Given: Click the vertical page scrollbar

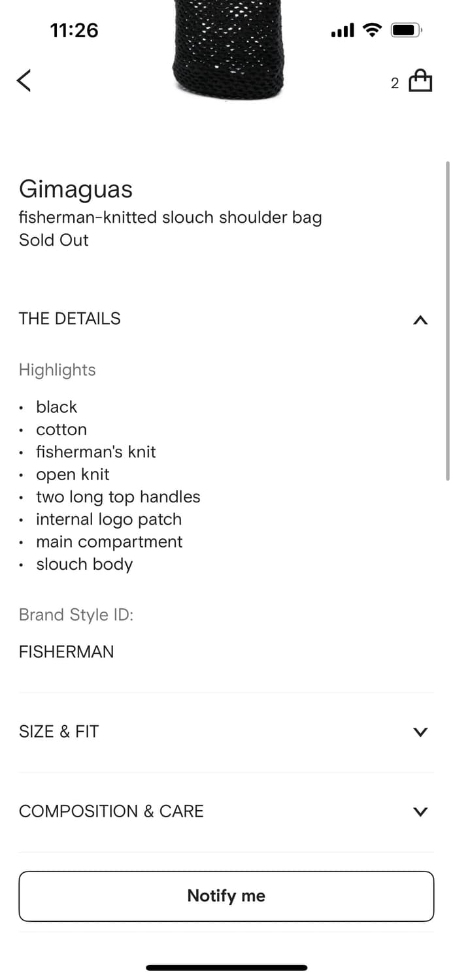Looking at the screenshot, I should pos(448,320).
